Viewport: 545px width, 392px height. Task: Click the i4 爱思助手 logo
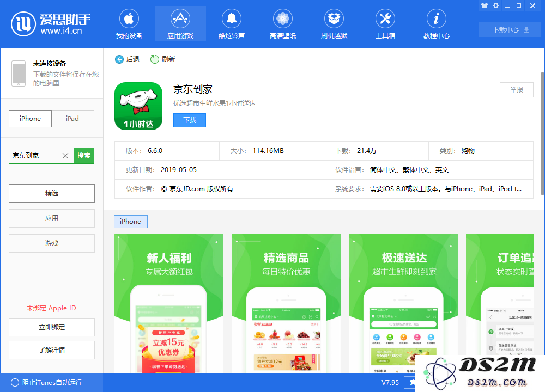click(51, 24)
